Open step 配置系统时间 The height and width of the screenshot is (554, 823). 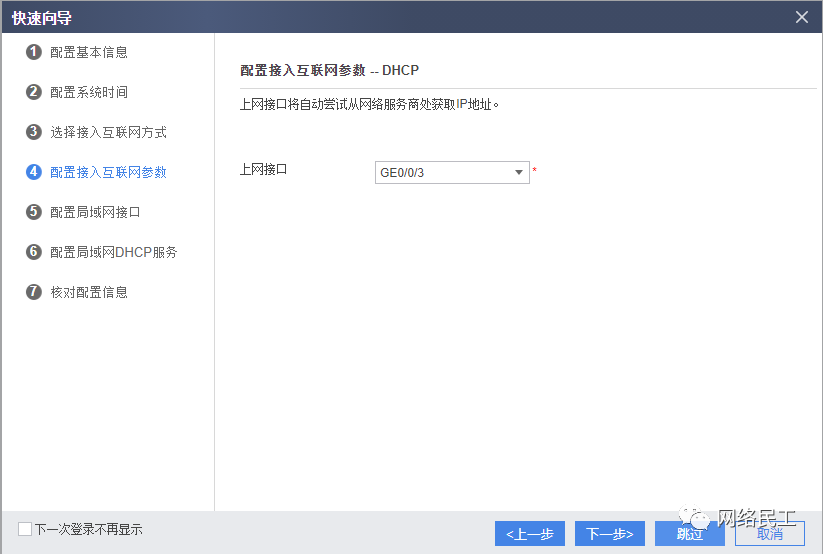(x=89, y=92)
